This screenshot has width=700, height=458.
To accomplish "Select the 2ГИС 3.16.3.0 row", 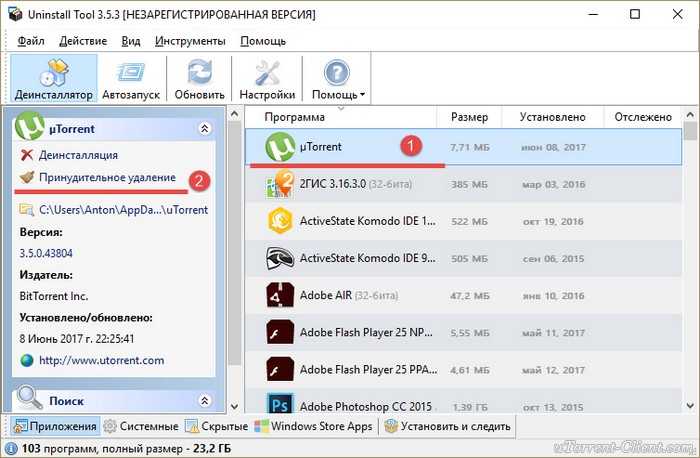I will (463, 184).
